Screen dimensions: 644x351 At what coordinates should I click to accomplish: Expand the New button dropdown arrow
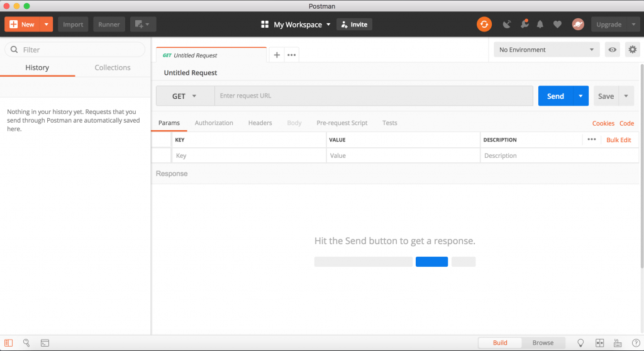(x=47, y=25)
